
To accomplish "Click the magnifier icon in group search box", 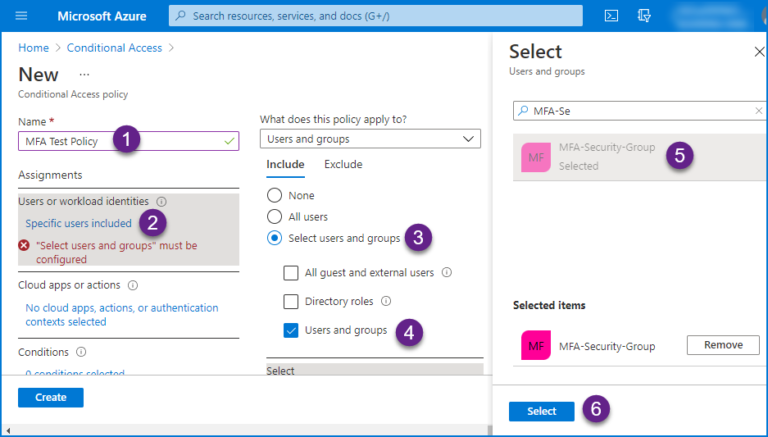I will click(524, 111).
